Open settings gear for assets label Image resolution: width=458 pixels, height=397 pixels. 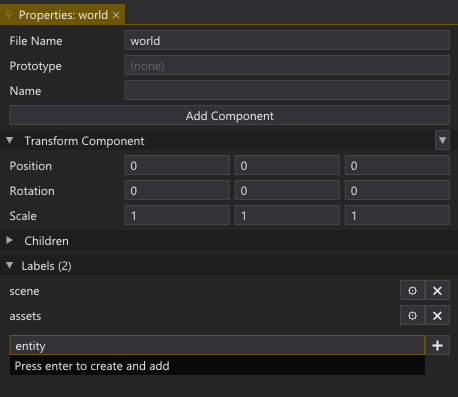(x=412, y=316)
